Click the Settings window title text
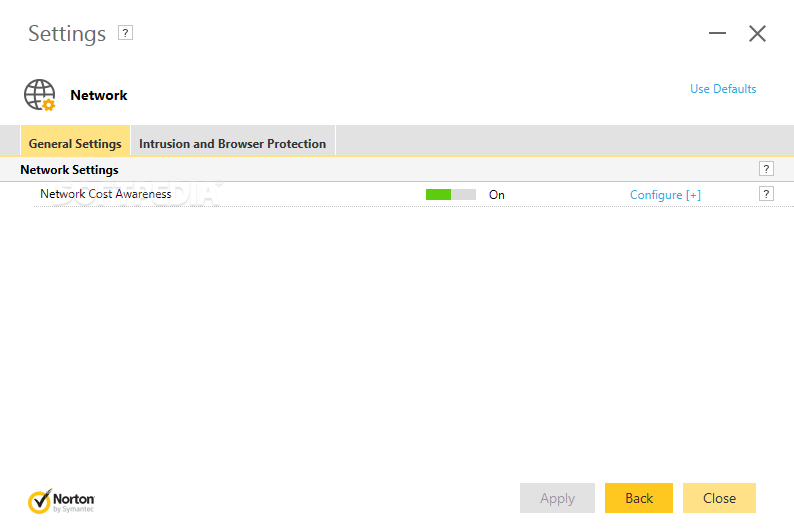The image size is (794, 530). (66, 34)
